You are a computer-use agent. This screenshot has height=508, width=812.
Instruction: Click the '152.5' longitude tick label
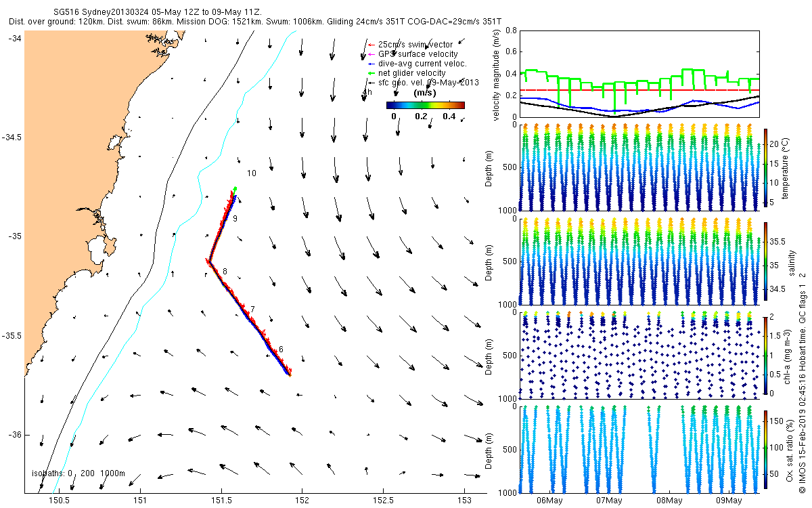pyautogui.click(x=384, y=501)
